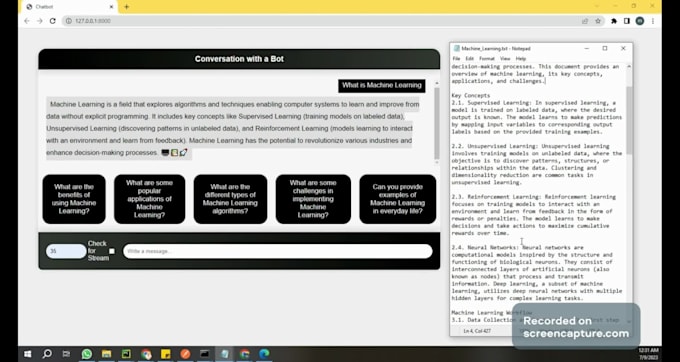Maximize the Notepad window
The height and width of the screenshot is (362, 680).
pos(605,49)
